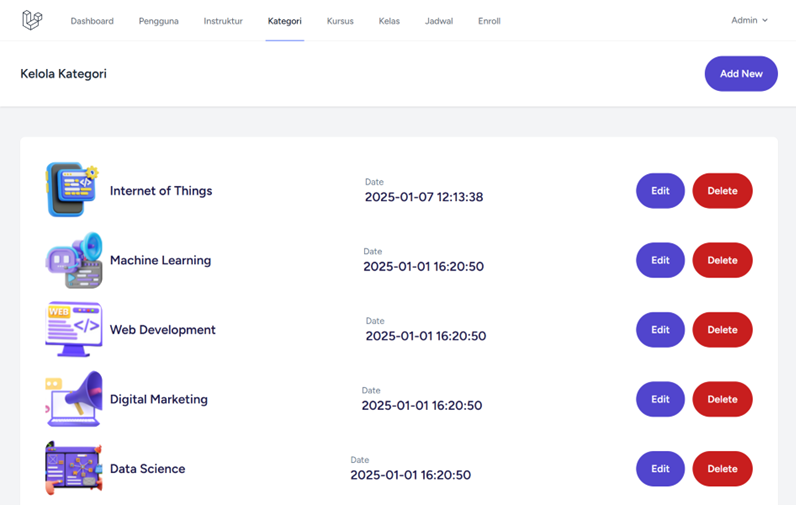
Task: Delete the Internet of Things category
Action: (722, 191)
